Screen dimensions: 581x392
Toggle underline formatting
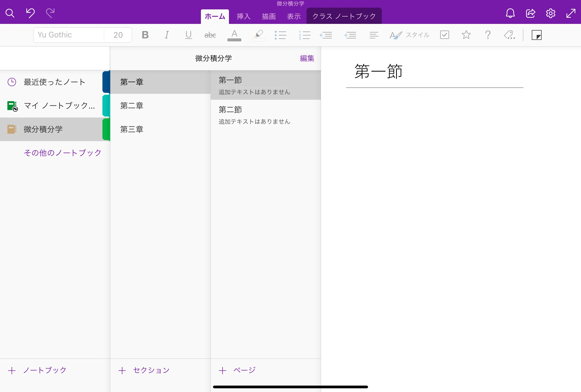click(x=188, y=35)
